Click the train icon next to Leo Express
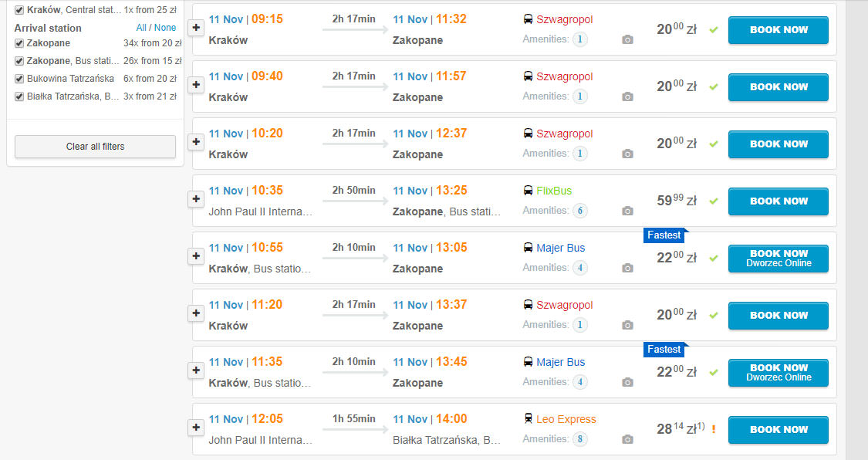 point(528,419)
